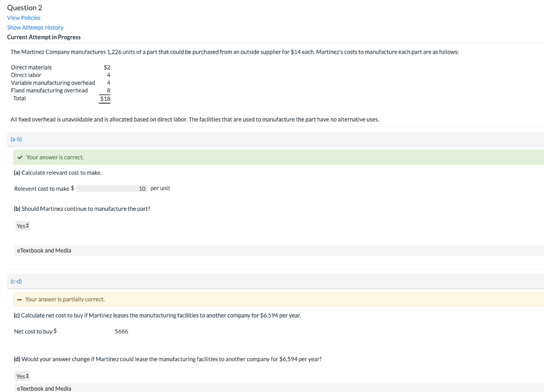Open the View Policies link
The height and width of the screenshot is (392, 544).
tap(23, 18)
